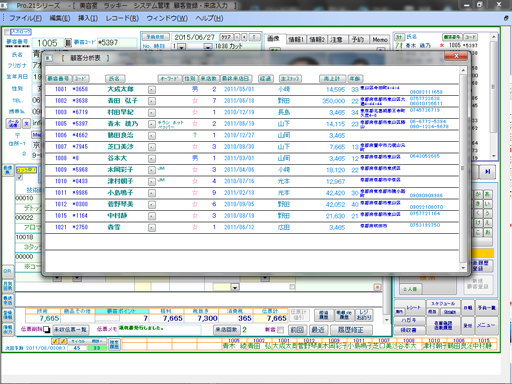Sort by 年齢 column header

click(x=355, y=79)
